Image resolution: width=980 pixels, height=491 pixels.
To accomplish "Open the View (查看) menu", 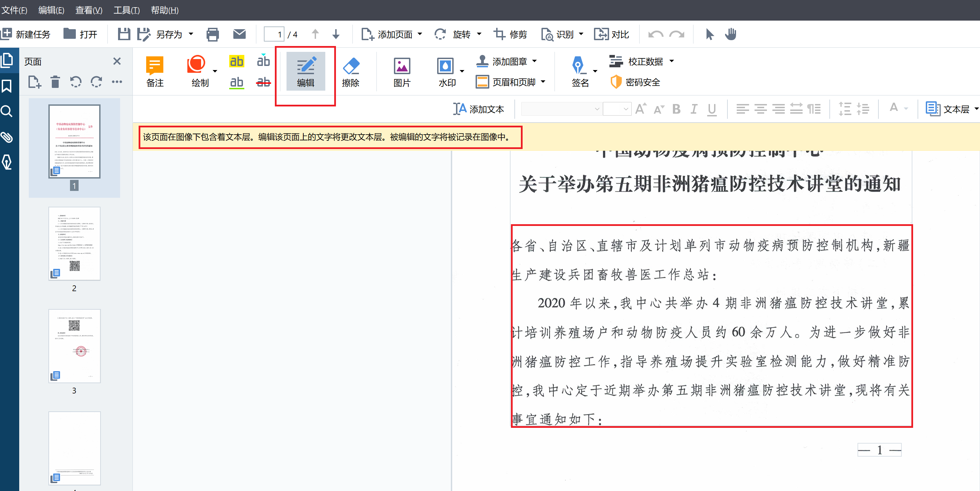I will pyautogui.click(x=89, y=10).
